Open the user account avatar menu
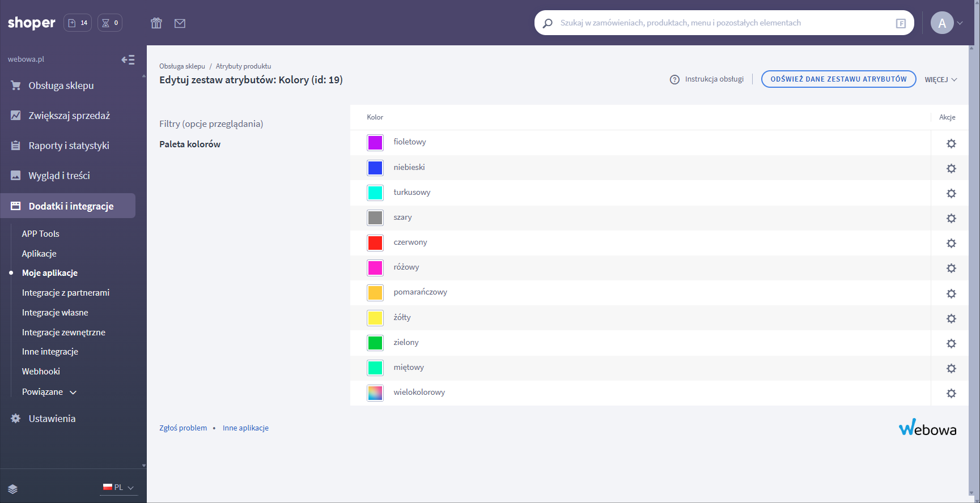Image resolution: width=980 pixels, height=503 pixels. [942, 23]
